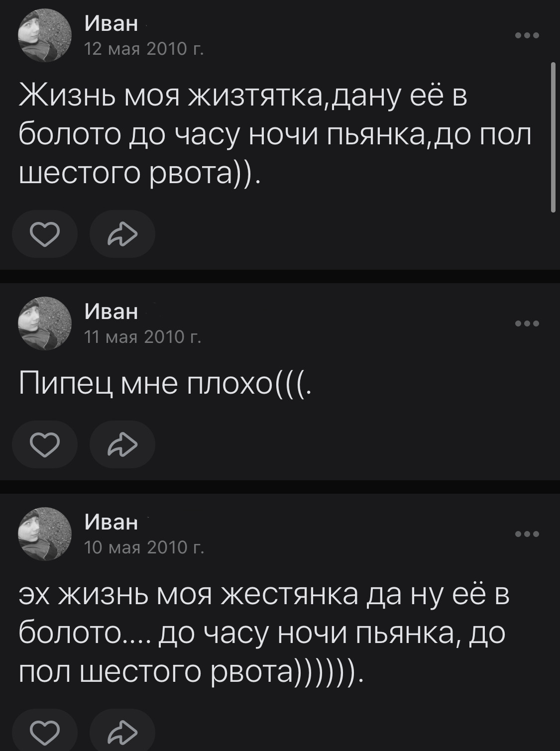Open author name Иван on 12 мая post
The height and width of the screenshot is (751, 560).
112,23
